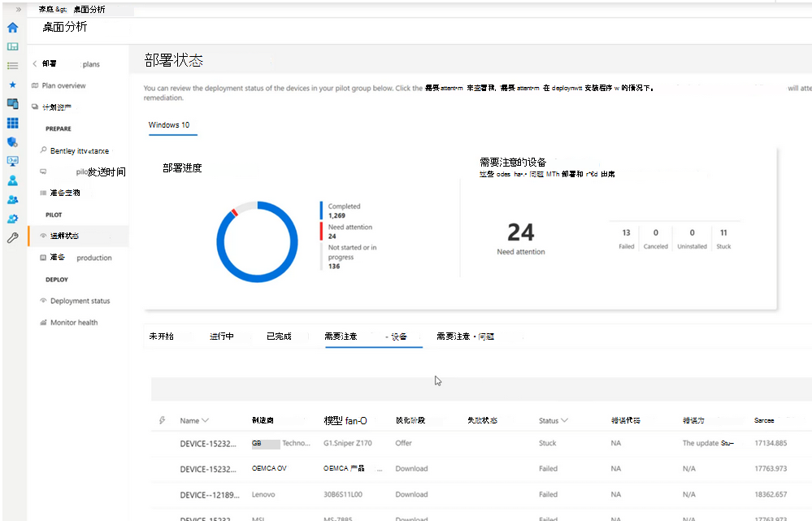Click the Failed count of 13
This screenshot has width=812, height=521.
pos(626,233)
